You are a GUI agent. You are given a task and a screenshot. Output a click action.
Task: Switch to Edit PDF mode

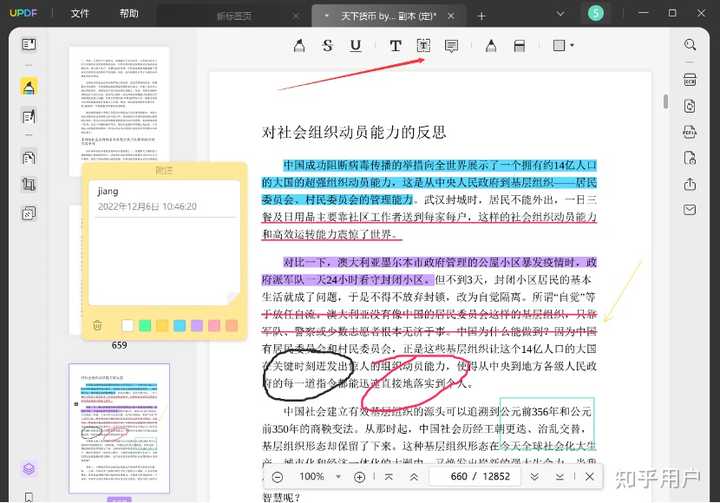[x=29, y=116]
